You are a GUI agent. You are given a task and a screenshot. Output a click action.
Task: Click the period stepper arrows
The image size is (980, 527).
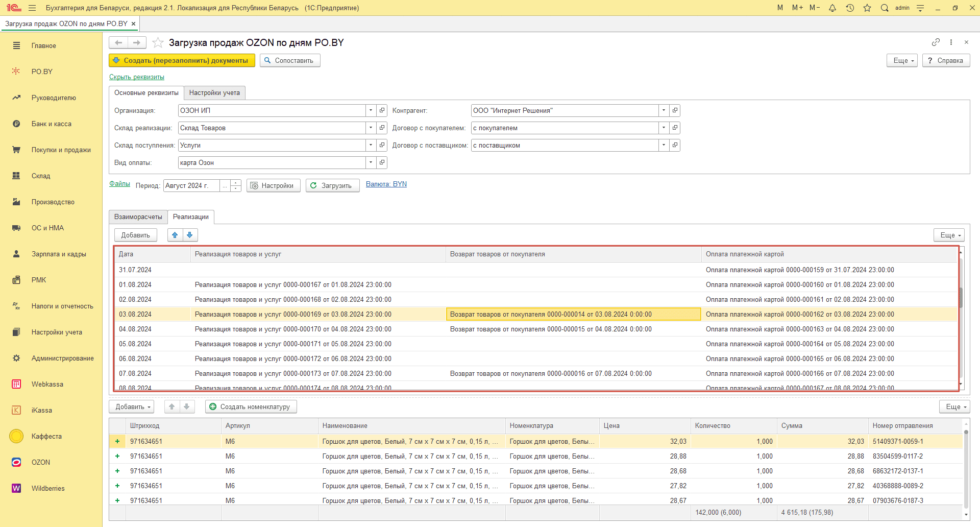(x=236, y=185)
